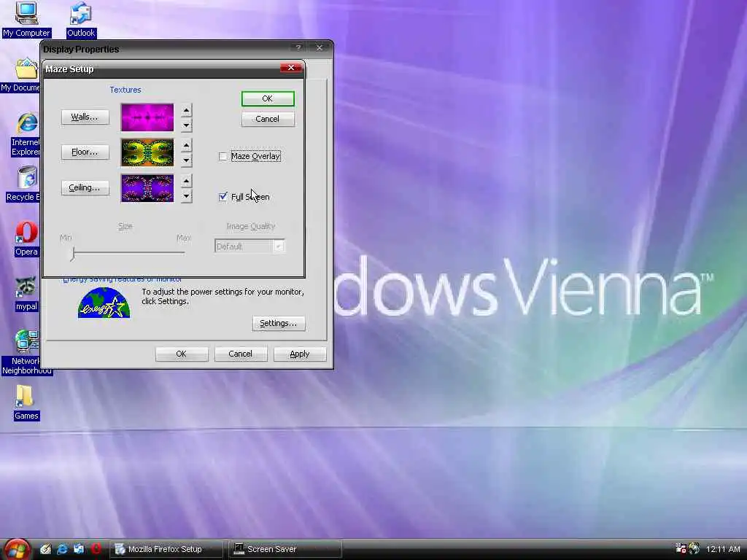This screenshot has height=560, width=747.
Task: Switch to Mozilla Firefox Setup taskbar item
Action: [166, 549]
